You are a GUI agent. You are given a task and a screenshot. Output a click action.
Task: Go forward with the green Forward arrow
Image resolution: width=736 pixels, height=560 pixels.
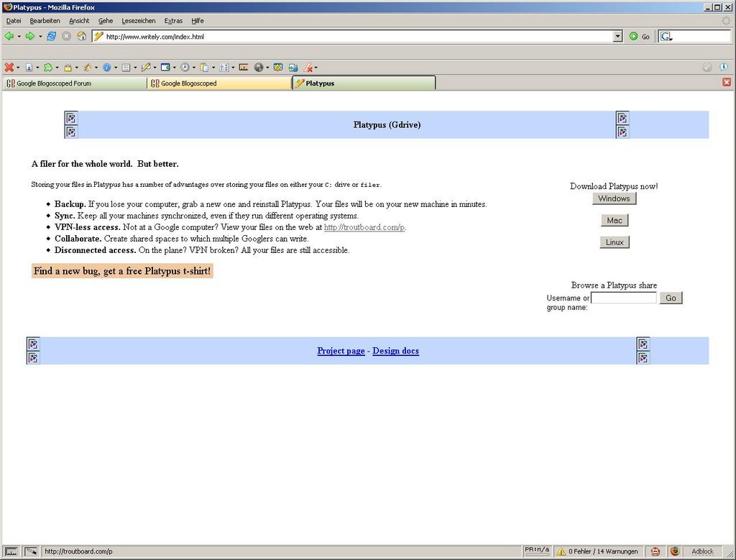tap(30, 36)
